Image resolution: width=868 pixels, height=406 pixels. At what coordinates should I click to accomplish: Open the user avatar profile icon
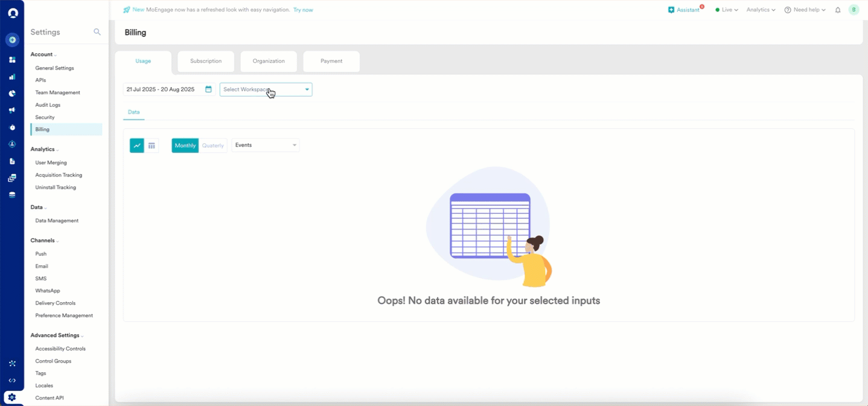pos(854,10)
